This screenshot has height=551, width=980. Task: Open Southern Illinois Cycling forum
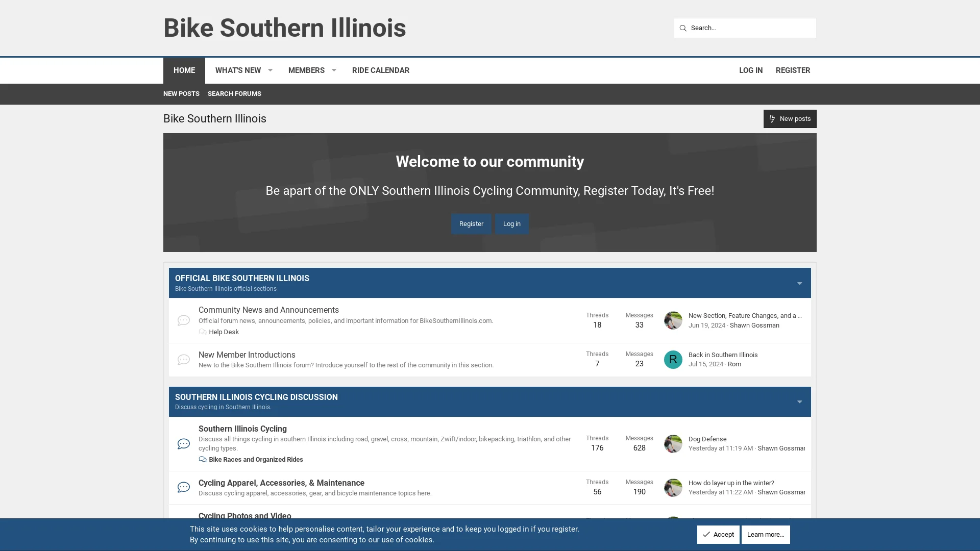[242, 429]
